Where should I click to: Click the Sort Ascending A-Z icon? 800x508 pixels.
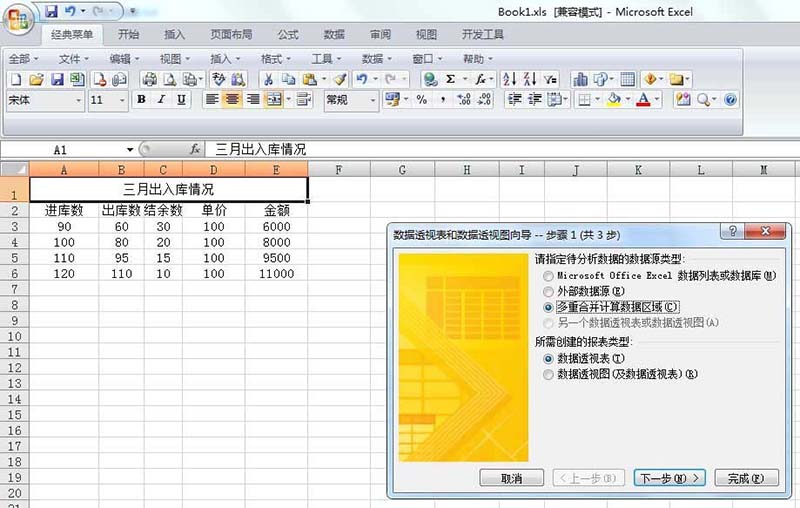click(509, 79)
